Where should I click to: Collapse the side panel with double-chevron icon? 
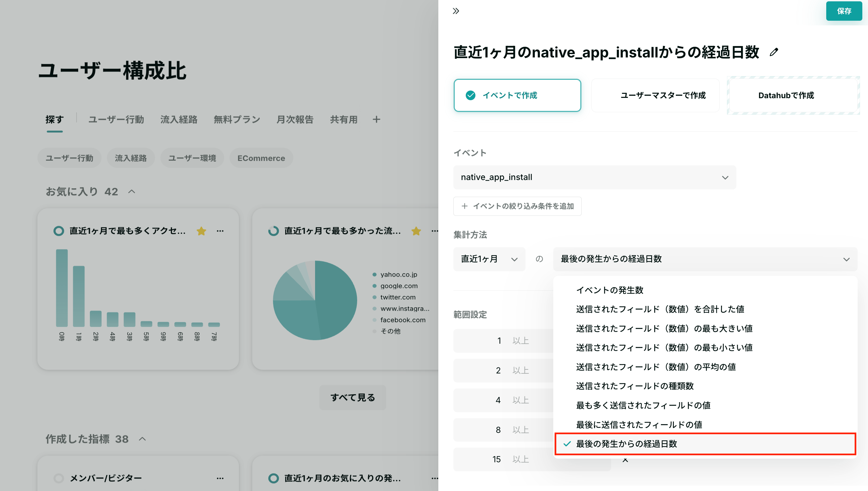[x=456, y=11]
